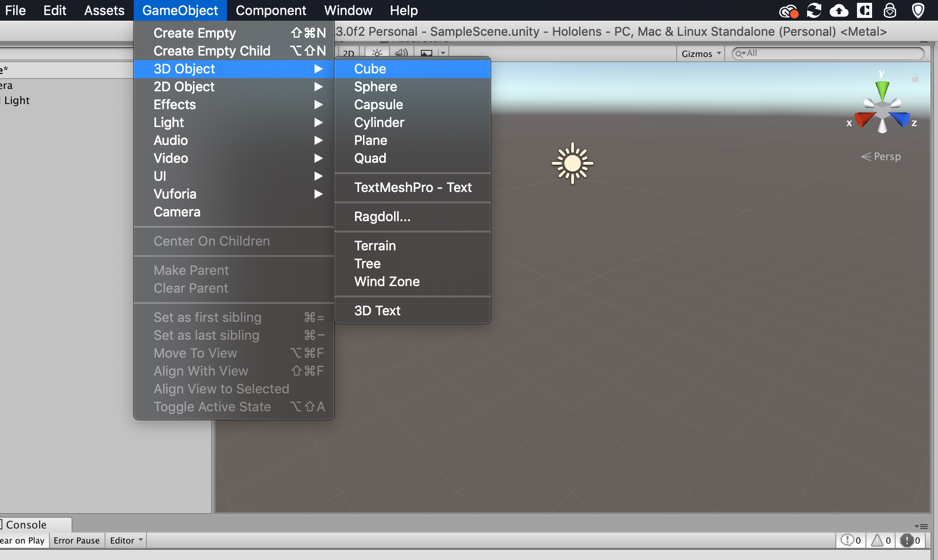Viewport: 938px width, 560px height.
Task: Enable Error Pause in the console
Action: coord(76,540)
